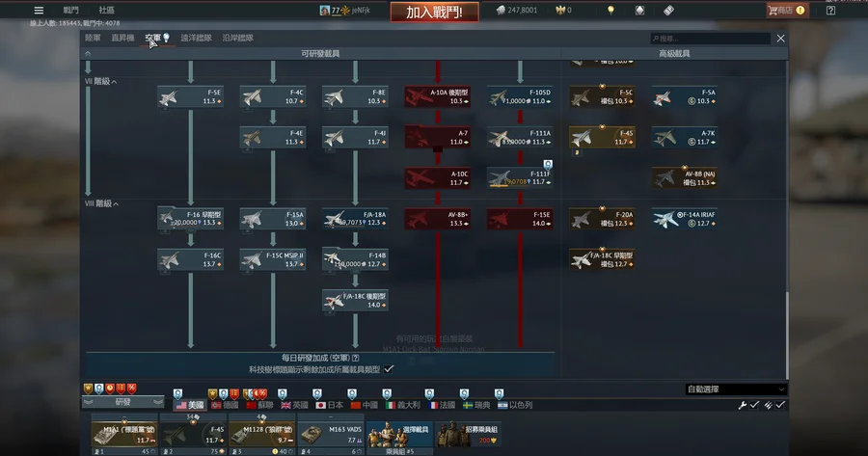868x456 pixels.
Task: Click the search field 搜尋
Action: (x=711, y=39)
